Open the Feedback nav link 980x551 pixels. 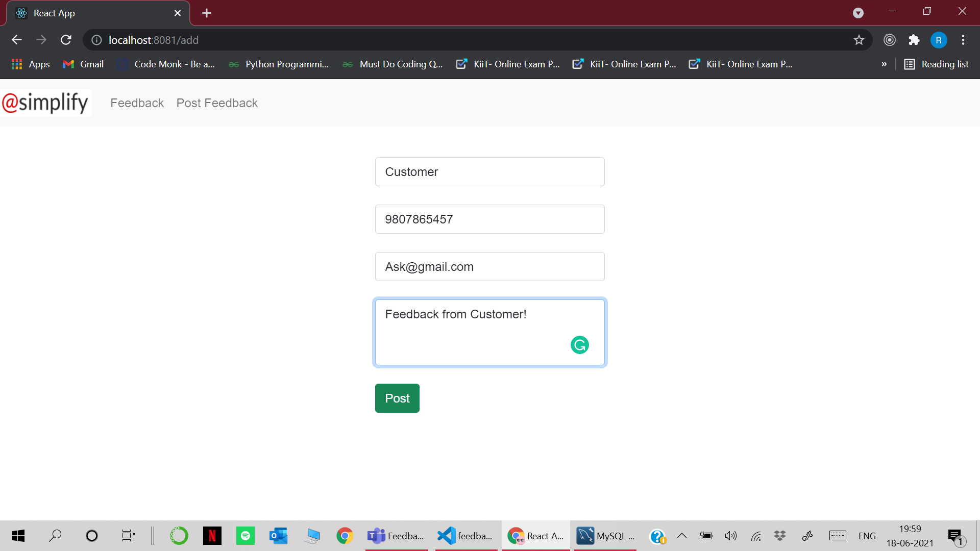(x=137, y=103)
